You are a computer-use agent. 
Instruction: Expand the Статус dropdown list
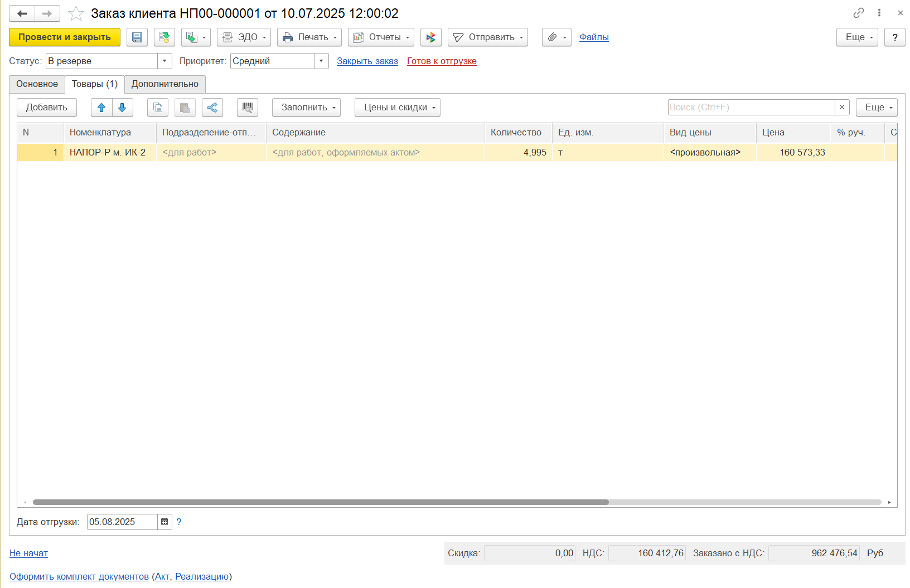164,61
